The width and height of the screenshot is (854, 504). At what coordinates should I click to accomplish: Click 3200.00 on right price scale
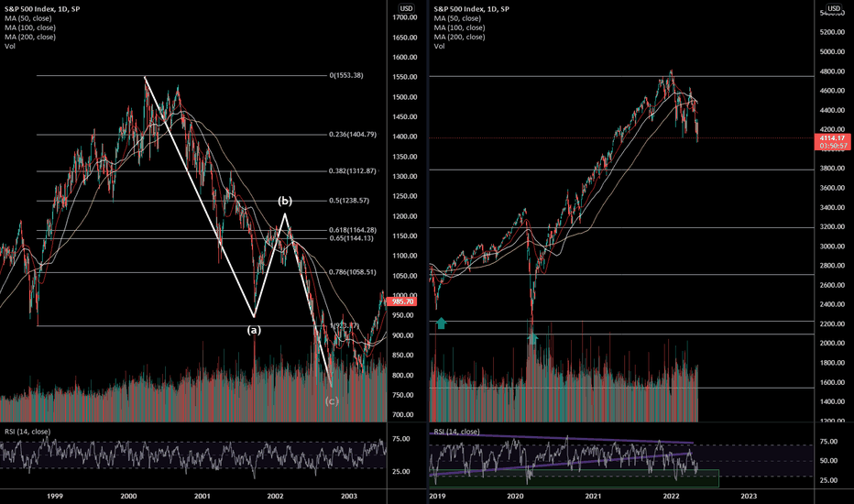click(x=832, y=226)
